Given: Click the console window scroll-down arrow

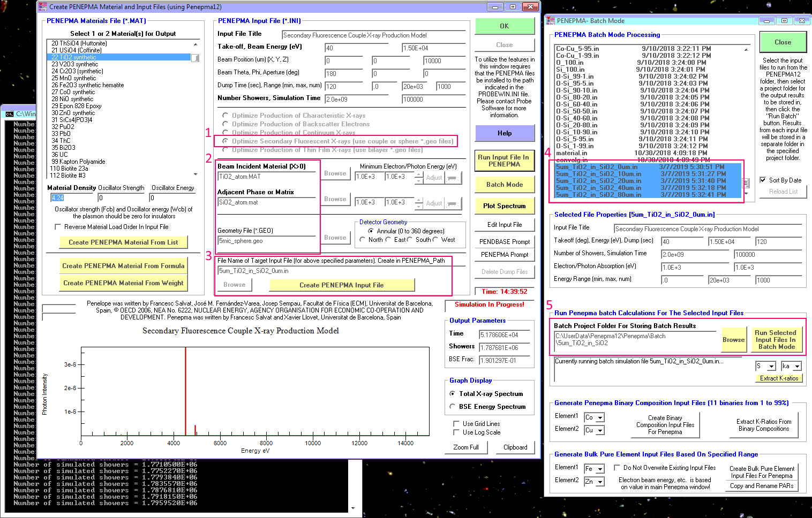Looking at the screenshot, I should 352,508.
